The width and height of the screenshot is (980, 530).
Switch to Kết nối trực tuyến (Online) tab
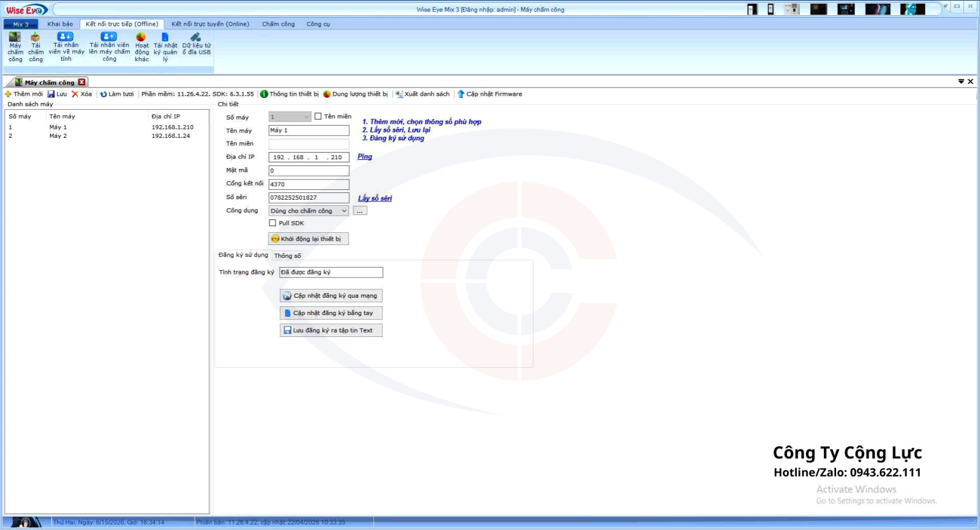210,24
